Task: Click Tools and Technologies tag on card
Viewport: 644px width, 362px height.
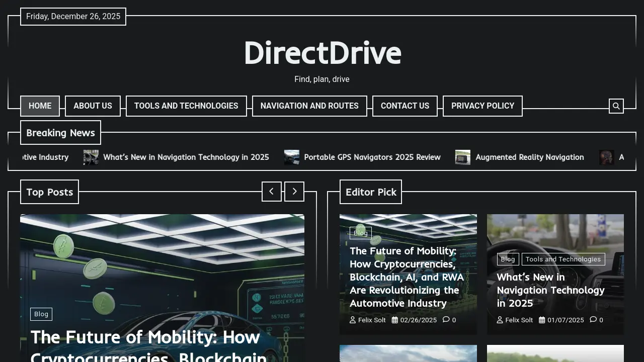Action: click(x=563, y=259)
